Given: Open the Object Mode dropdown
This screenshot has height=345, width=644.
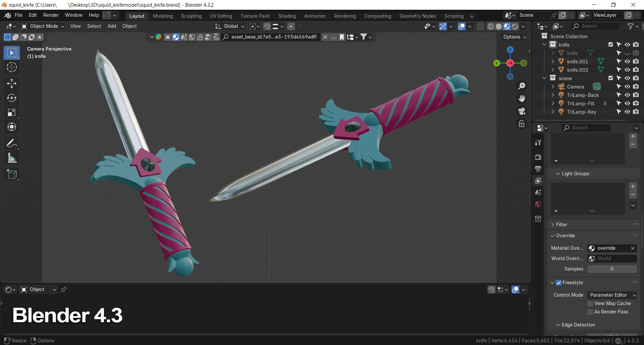Looking at the screenshot, I should (x=43, y=26).
